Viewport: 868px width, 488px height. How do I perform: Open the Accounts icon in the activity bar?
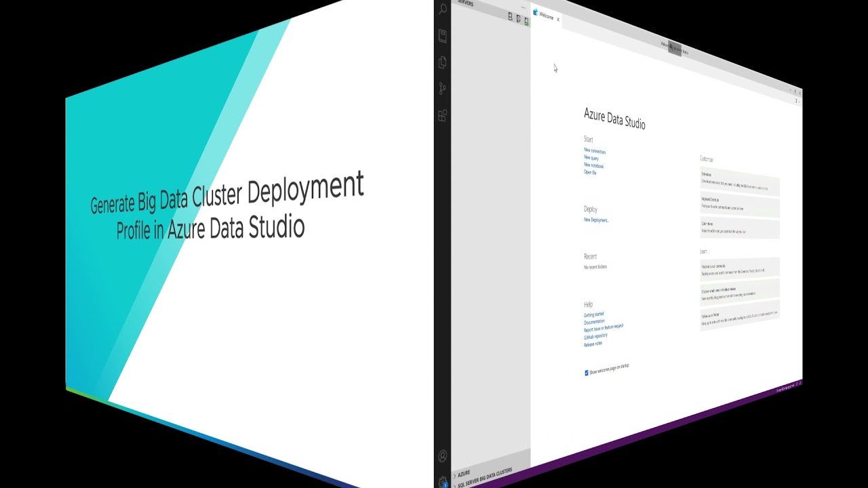click(443, 456)
